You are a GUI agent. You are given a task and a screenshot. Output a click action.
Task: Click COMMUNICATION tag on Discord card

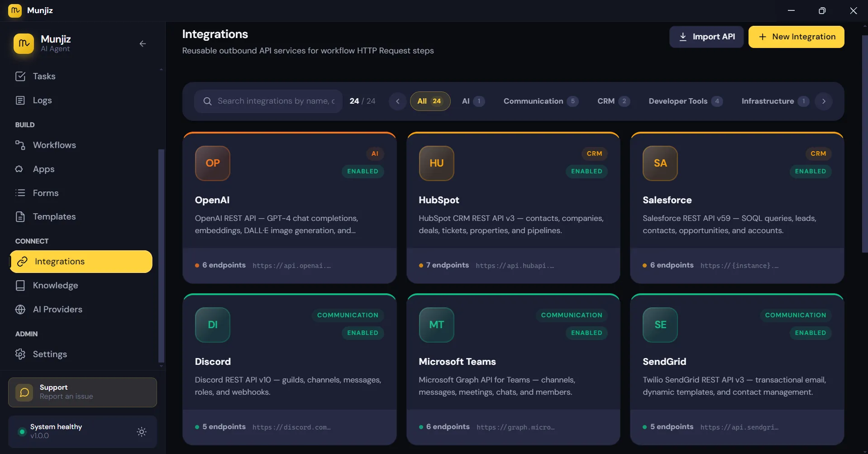pyautogui.click(x=348, y=315)
